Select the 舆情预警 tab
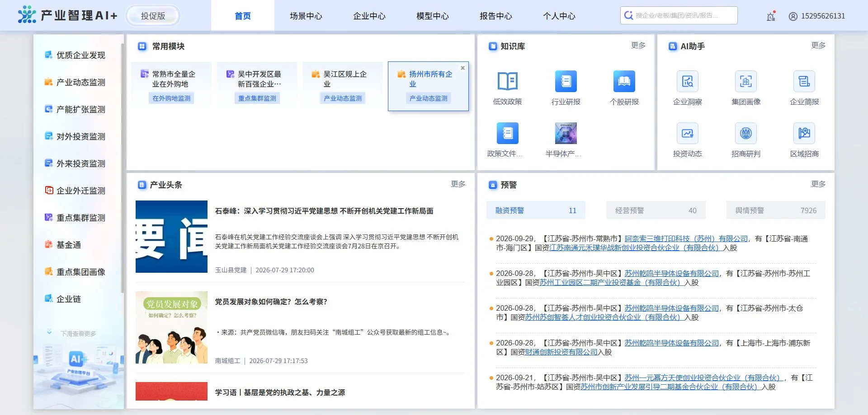Image resolution: width=868 pixels, height=415 pixels. click(776, 210)
